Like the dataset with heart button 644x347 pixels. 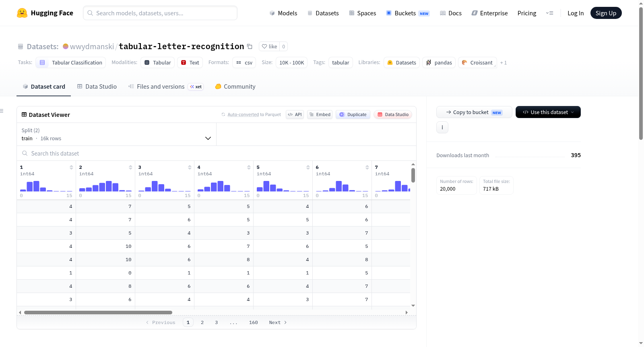click(x=269, y=46)
